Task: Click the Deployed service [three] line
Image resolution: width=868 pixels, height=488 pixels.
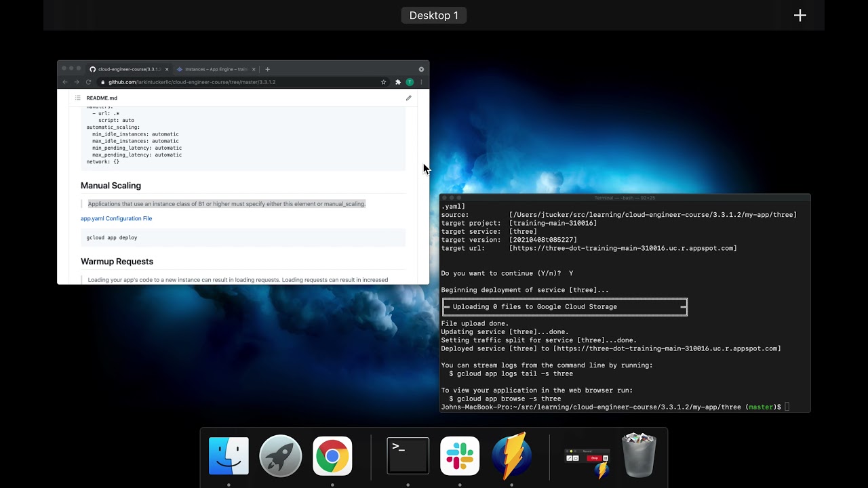Action: pyautogui.click(x=611, y=348)
